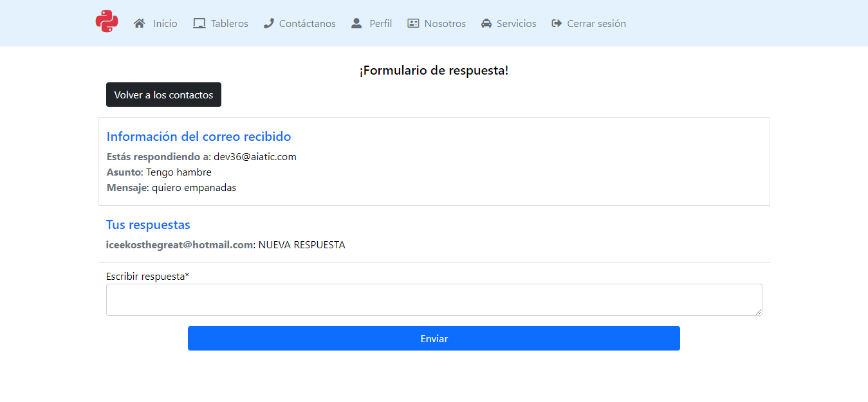Click the Escribir respuesta* label
Image resolution: width=868 pixels, height=402 pixels.
pos(148,277)
